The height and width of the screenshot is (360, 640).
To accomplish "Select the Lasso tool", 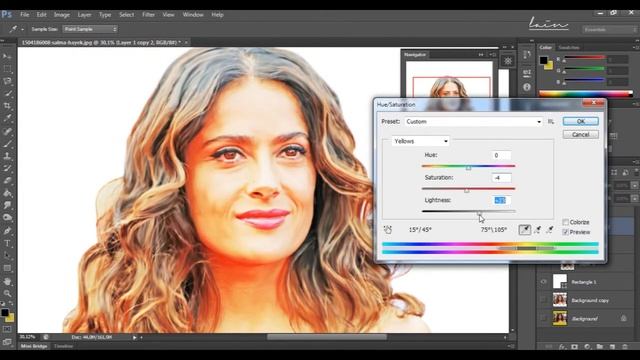I will (x=7, y=81).
